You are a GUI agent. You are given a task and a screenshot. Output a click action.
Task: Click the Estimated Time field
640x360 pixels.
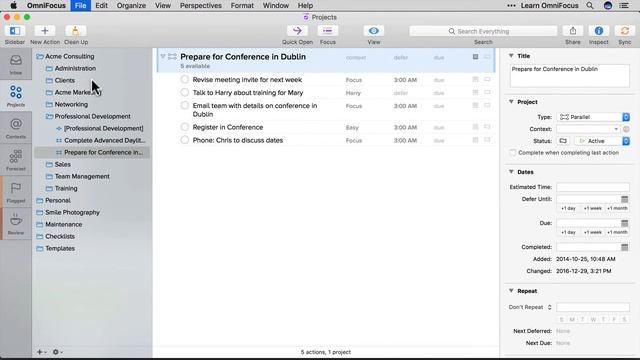tap(593, 187)
